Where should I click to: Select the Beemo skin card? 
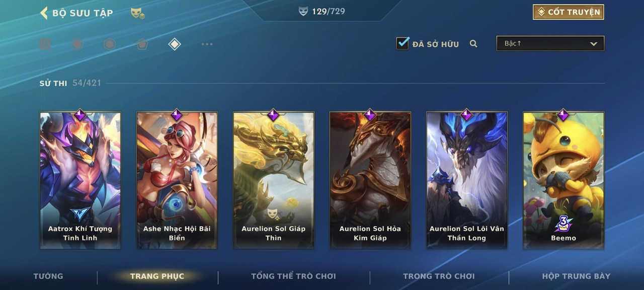pos(563,180)
